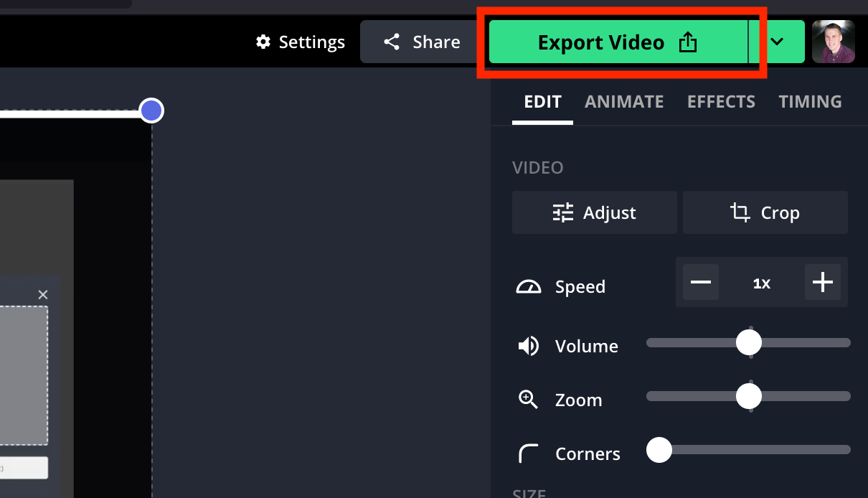Close the small dialog with the X

click(x=42, y=294)
